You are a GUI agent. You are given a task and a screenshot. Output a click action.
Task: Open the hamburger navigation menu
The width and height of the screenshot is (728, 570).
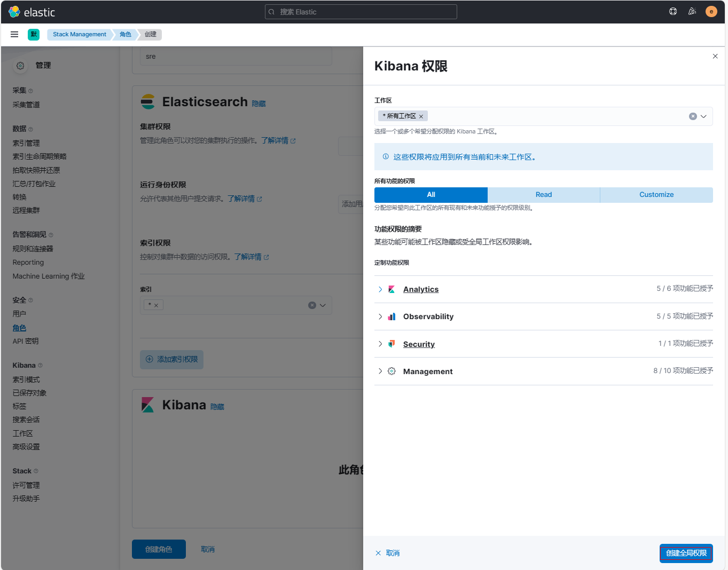pos(14,34)
